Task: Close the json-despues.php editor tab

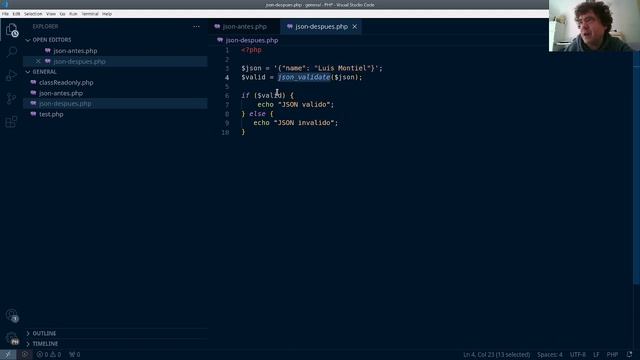Action: [x=355, y=27]
